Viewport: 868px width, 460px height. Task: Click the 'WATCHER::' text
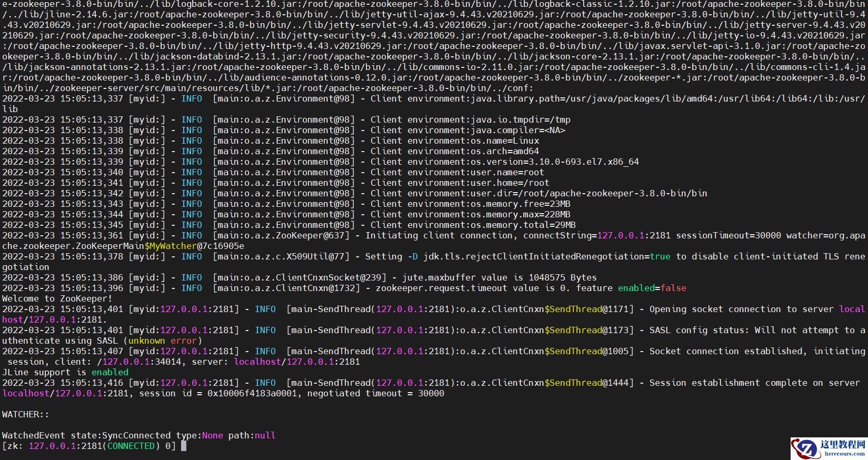[x=25, y=414]
